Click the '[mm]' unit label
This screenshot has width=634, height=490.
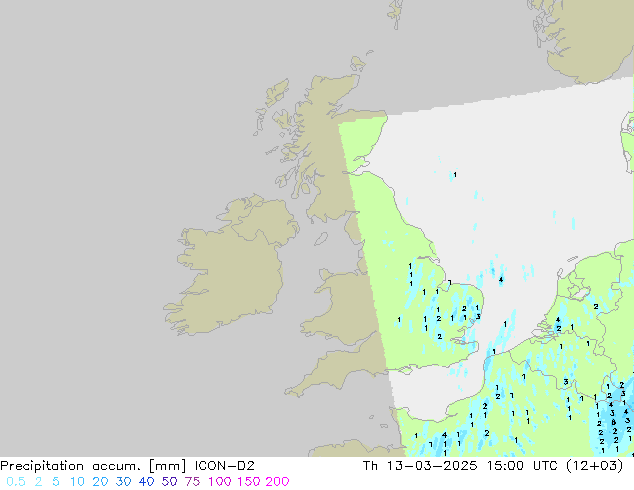click(167, 466)
